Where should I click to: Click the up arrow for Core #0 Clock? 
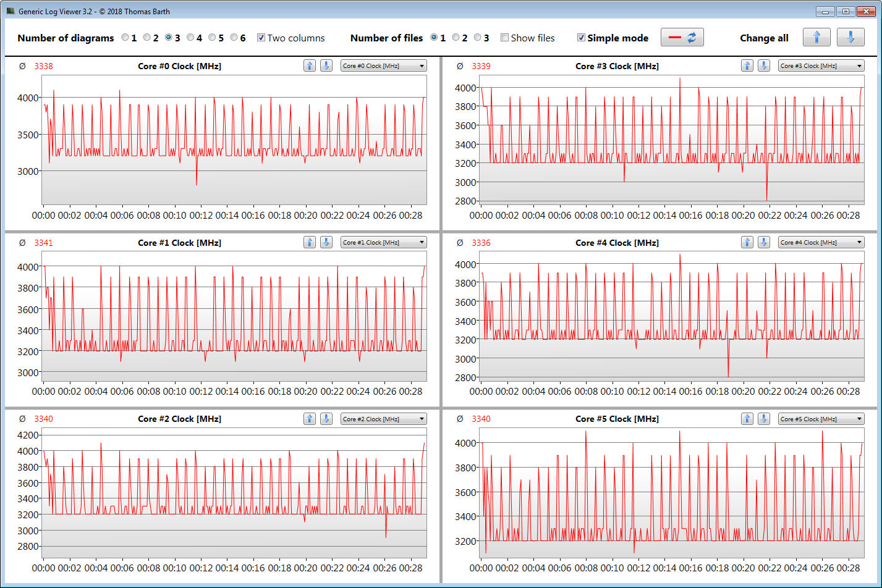point(310,66)
